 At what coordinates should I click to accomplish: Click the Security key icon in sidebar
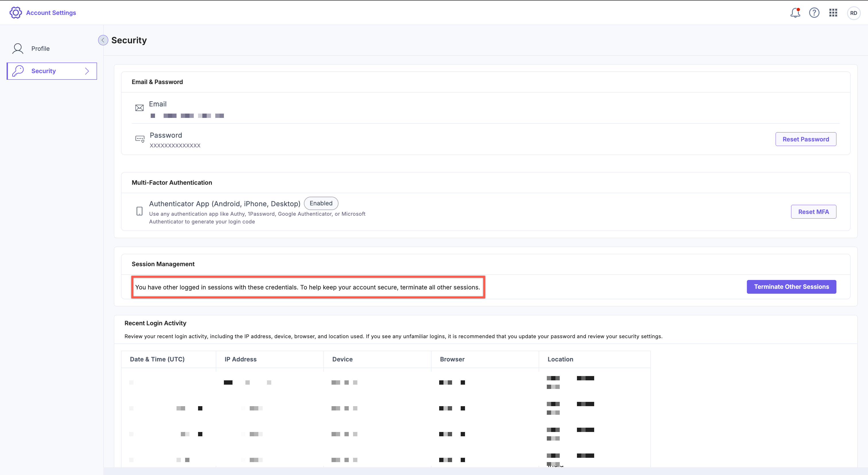pyautogui.click(x=18, y=71)
